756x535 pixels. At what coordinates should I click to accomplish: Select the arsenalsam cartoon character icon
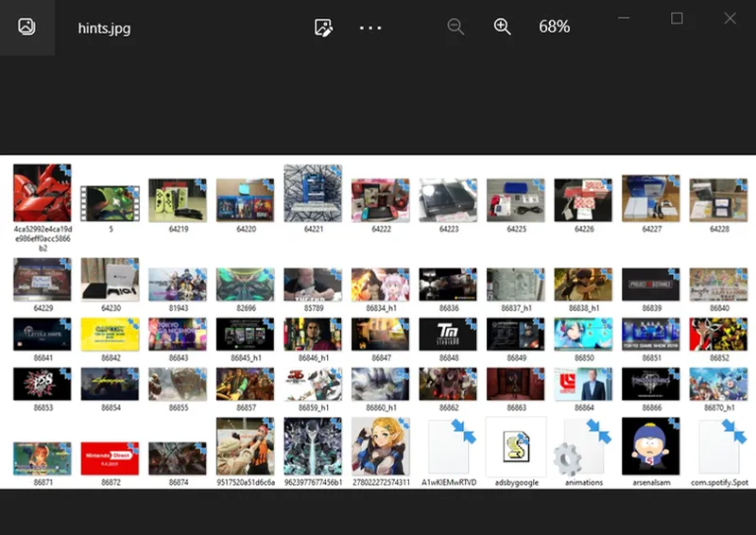tap(651, 447)
